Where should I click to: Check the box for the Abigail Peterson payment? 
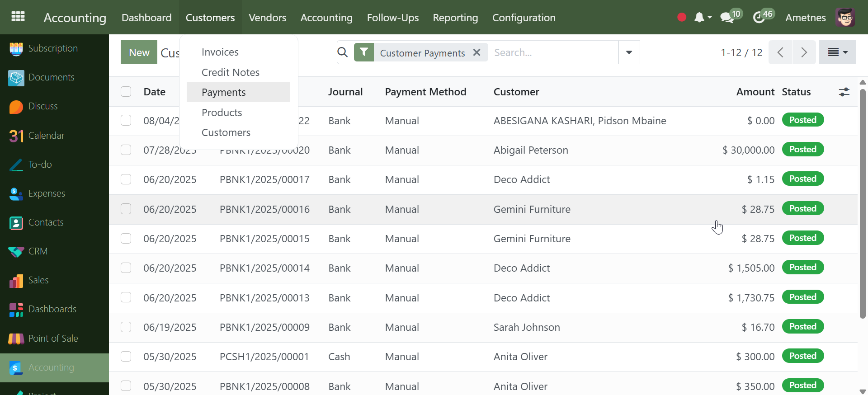[126, 150]
